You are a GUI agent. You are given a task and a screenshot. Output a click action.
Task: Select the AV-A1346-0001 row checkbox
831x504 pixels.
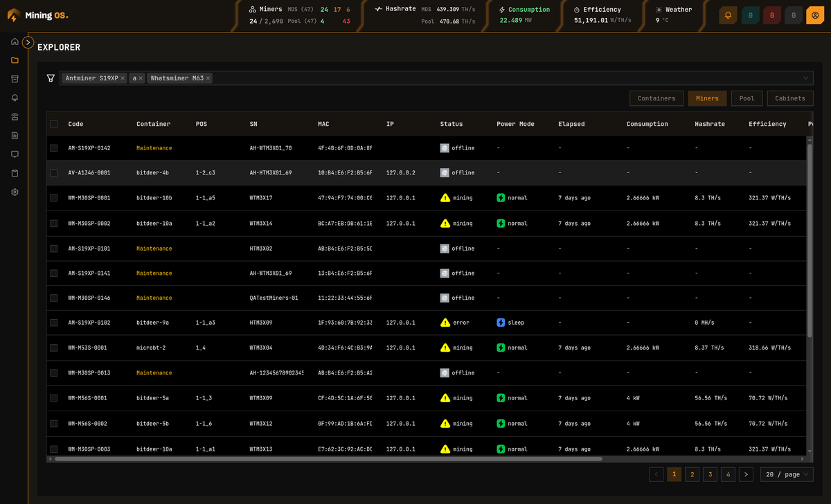click(x=54, y=172)
